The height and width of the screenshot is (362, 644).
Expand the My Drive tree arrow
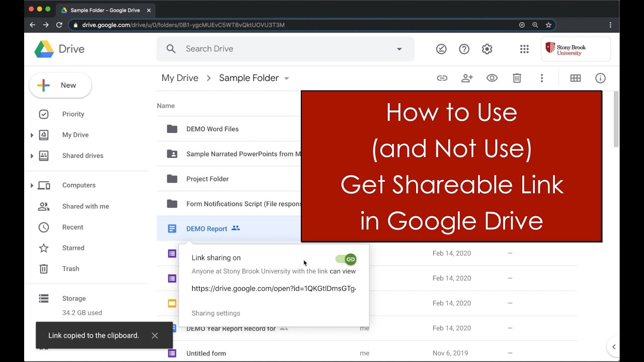(x=32, y=135)
